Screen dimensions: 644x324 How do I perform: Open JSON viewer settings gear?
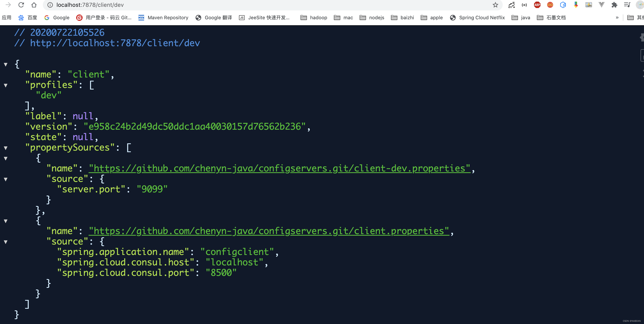click(642, 38)
